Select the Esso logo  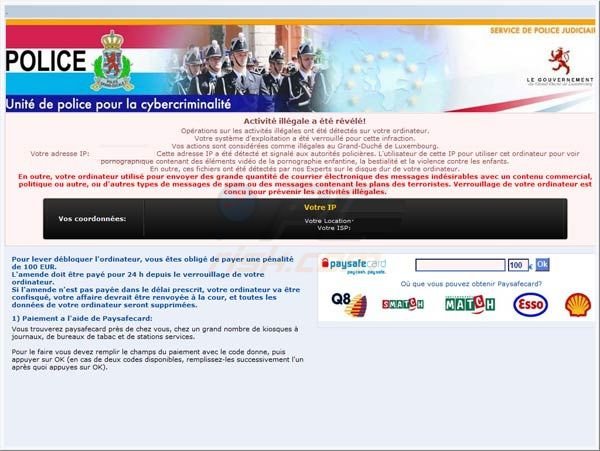click(530, 304)
